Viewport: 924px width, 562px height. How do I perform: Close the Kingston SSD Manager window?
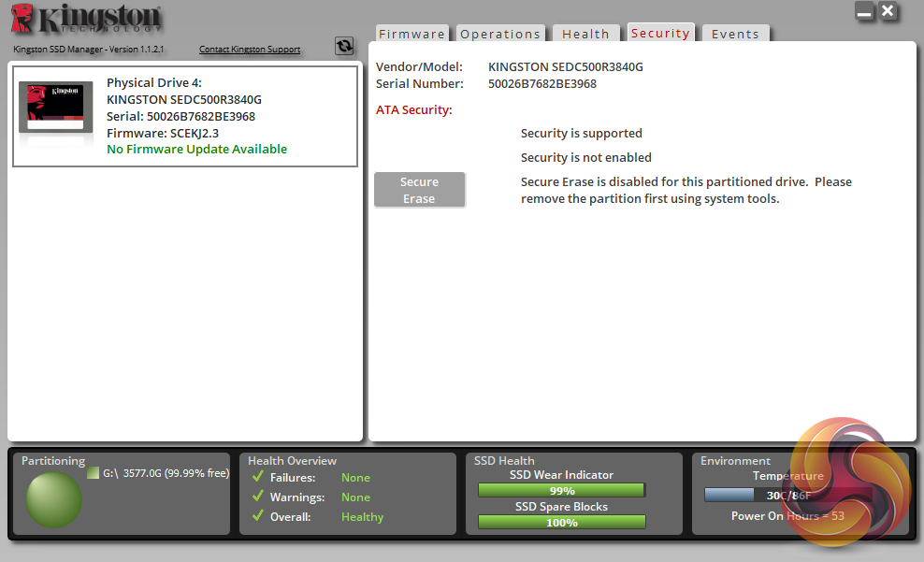pos(888,10)
